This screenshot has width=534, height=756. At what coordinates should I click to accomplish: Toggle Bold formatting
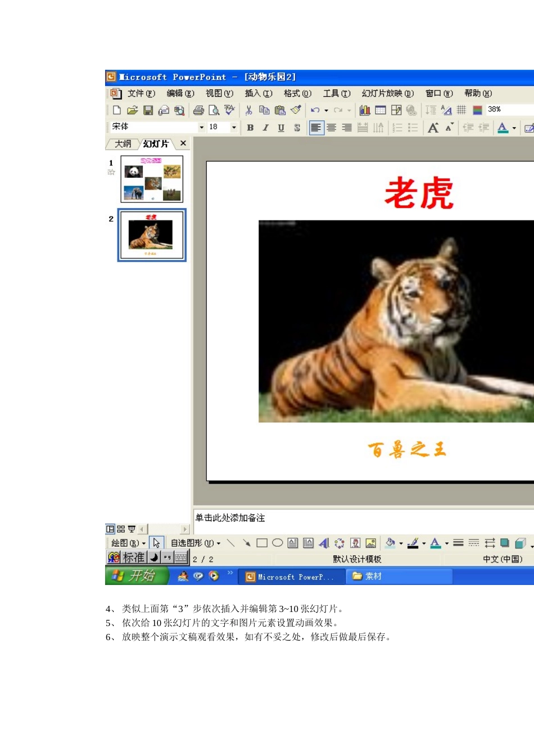point(250,128)
